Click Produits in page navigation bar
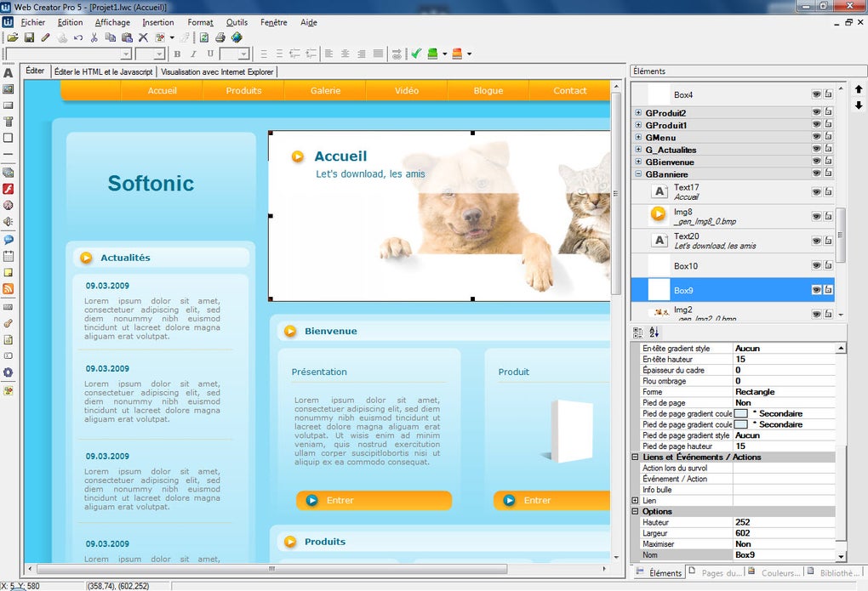The width and height of the screenshot is (868, 591). [x=243, y=91]
